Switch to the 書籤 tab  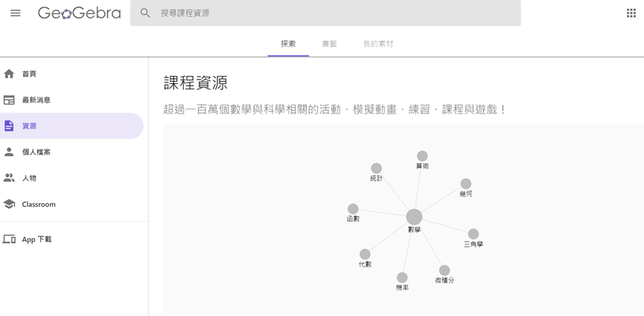pos(329,44)
